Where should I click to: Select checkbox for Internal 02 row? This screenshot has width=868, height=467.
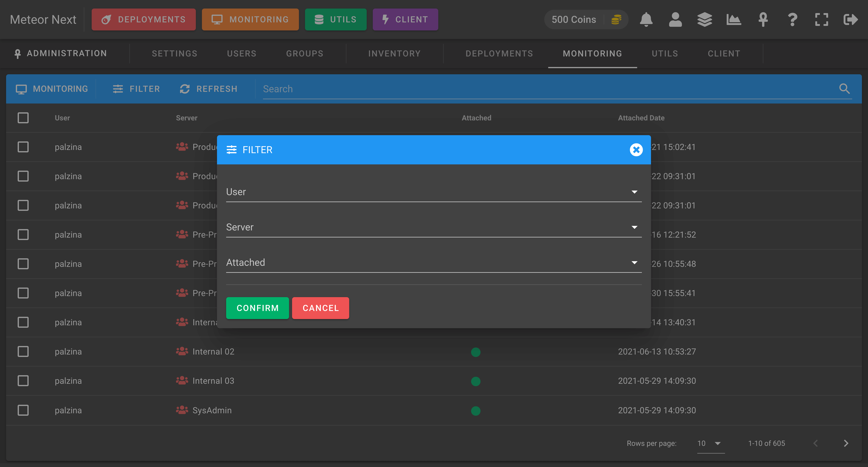23,351
